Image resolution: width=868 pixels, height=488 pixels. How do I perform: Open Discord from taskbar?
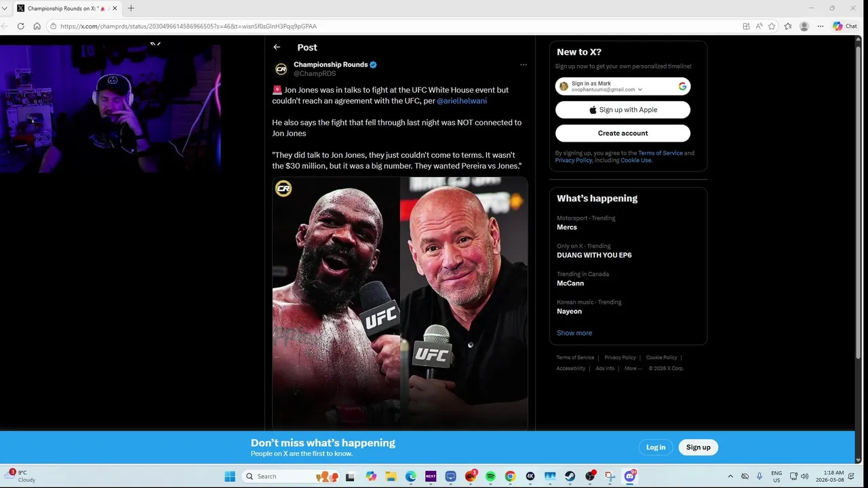(630, 476)
